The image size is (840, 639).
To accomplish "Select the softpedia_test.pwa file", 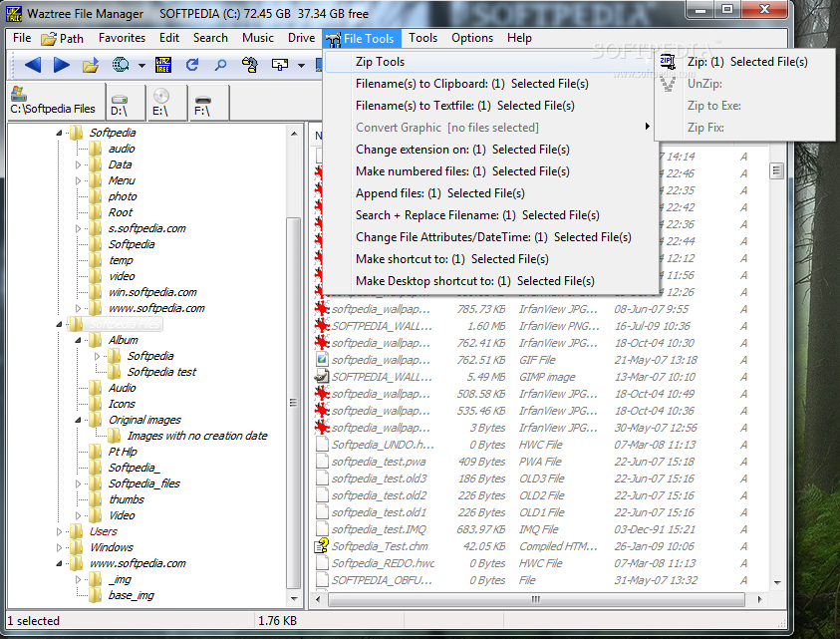I will pos(380,462).
